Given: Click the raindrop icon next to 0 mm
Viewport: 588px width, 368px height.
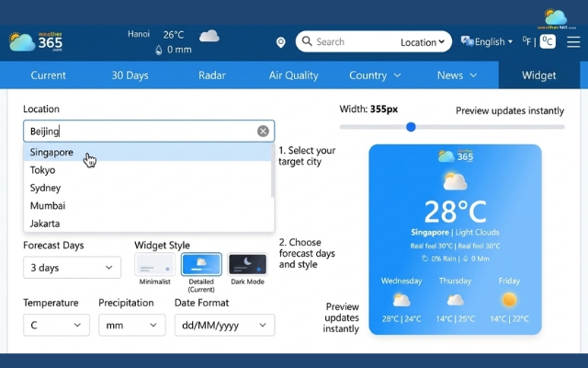Looking at the screenshot, I should pyautogui.click(x=159, y=50).
